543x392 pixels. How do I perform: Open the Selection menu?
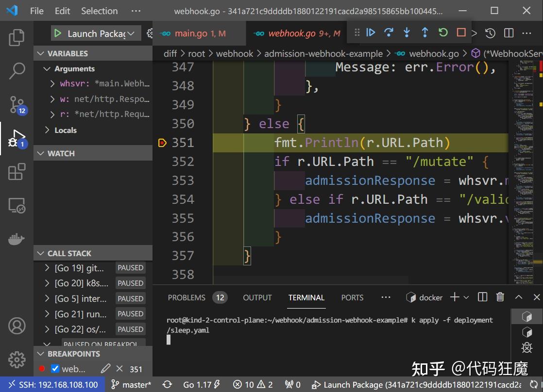pyautogui.click(x=99, y=11)
